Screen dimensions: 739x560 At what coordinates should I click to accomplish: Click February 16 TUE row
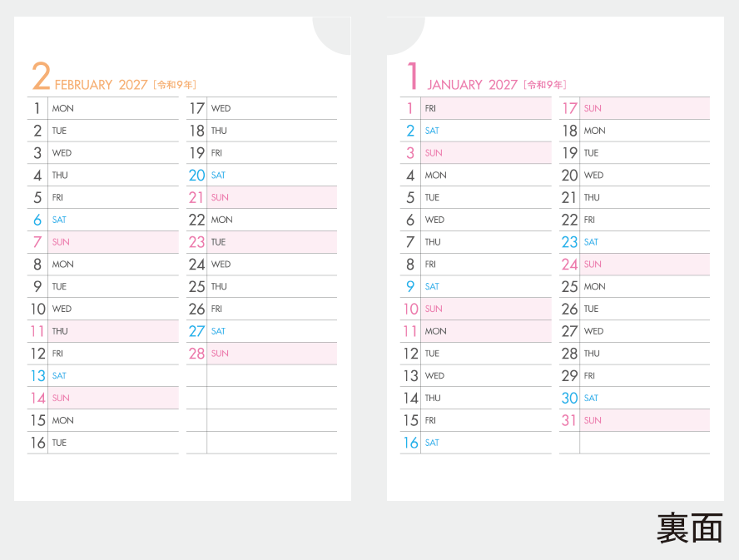102,443
